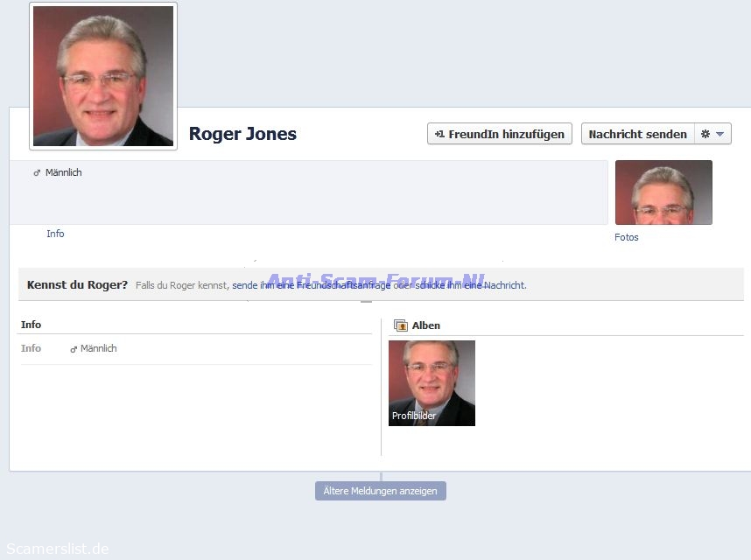Click the Kennst du Roger? heading
Viewport: 751px width, 560px height.
(x=77, y=285)
